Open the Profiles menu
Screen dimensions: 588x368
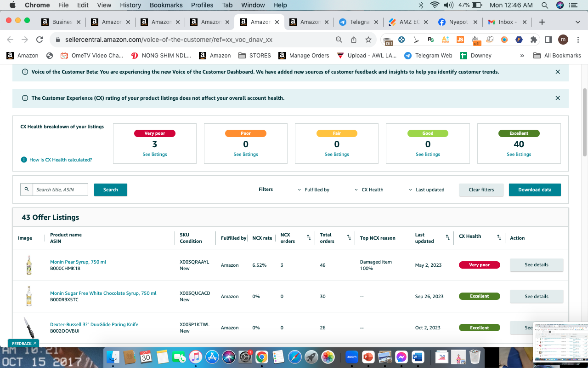coord(202,5)
